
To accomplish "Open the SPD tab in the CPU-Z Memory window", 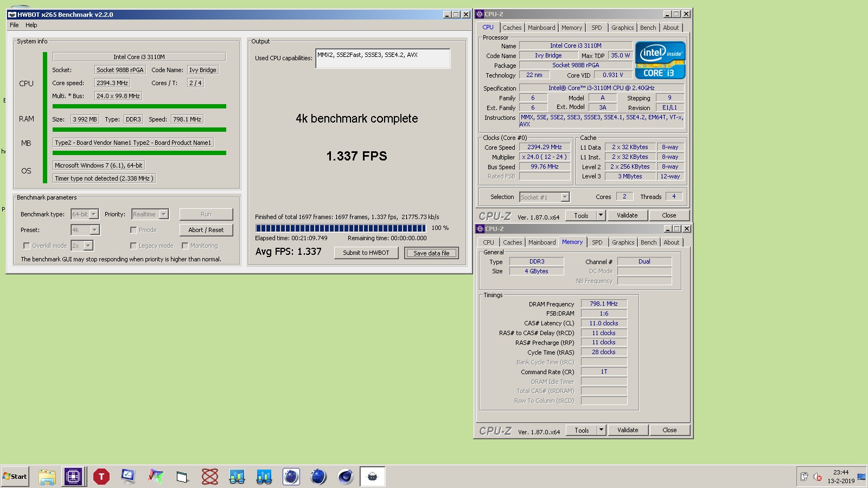I will click(597, 242).
